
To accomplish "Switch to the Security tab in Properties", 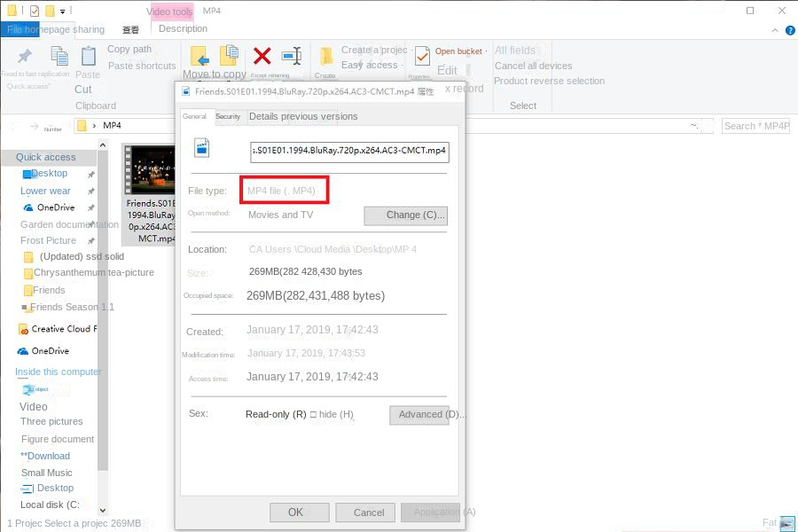I will (x=228, y=116).
